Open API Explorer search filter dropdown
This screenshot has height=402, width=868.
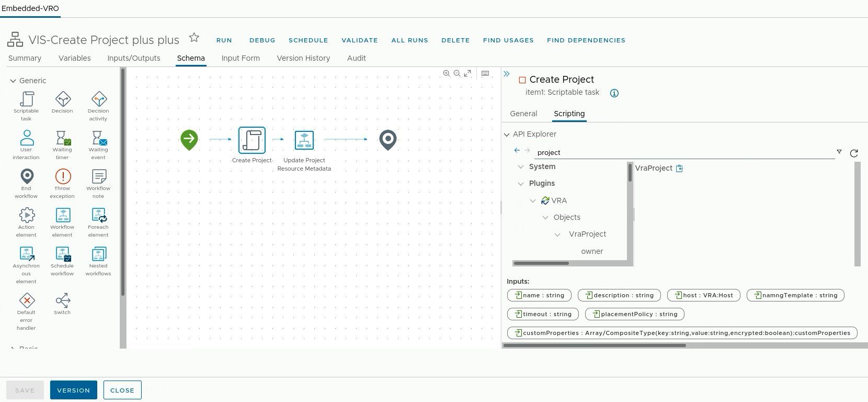(x=839, y=152)
